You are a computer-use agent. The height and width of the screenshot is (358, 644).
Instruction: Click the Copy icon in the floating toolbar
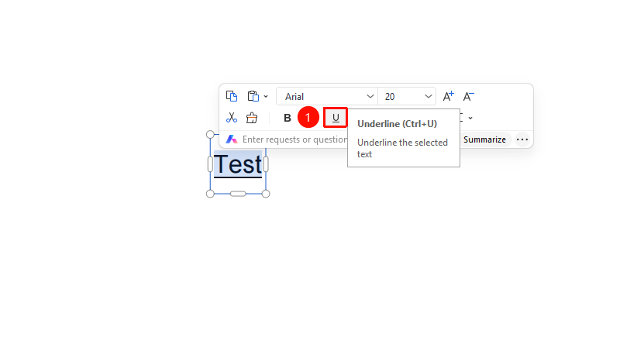(x=232, y=96)
